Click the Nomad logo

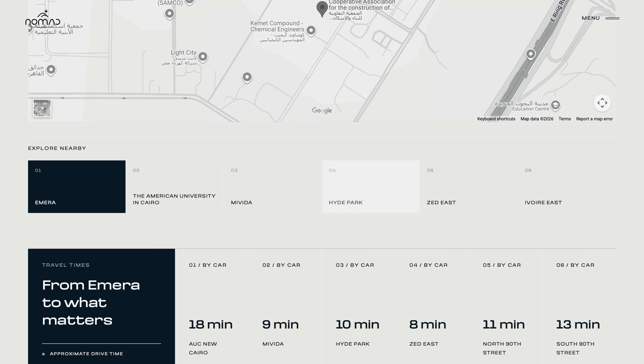[43, 19]
